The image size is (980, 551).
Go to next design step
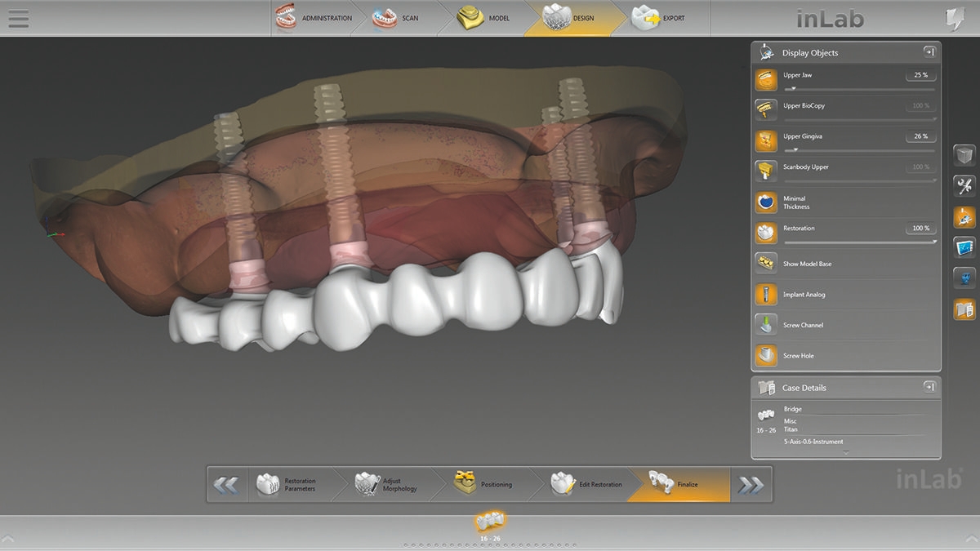751,485
